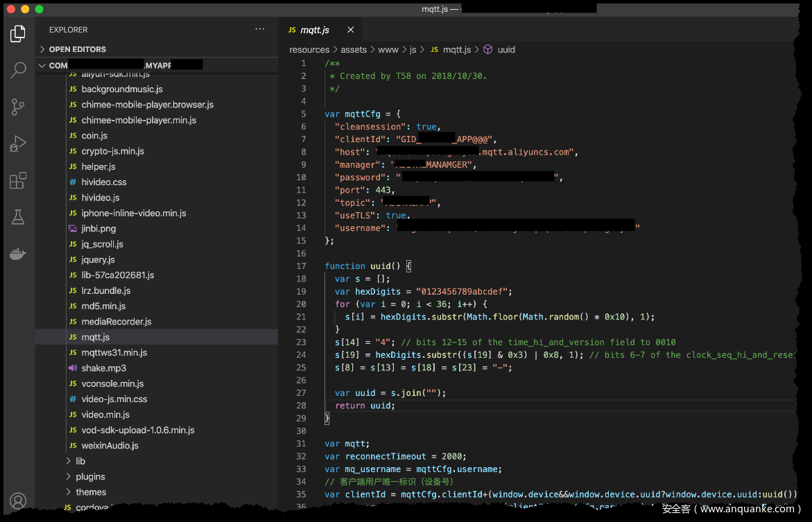812x522 pixels.
Task: Click the www breadcrumb segment
Action: coord(388,50)
